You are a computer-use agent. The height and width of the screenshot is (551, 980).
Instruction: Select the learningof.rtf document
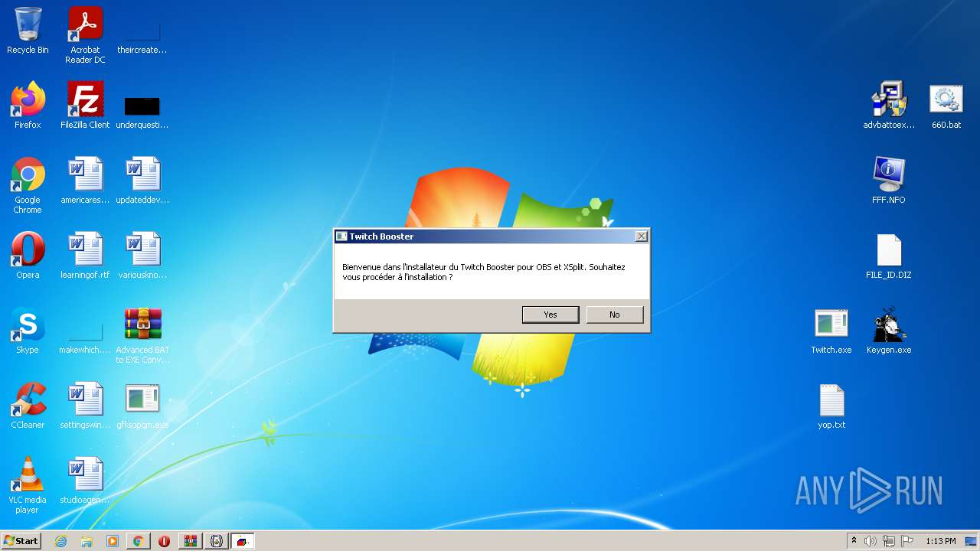coord(85,256)
